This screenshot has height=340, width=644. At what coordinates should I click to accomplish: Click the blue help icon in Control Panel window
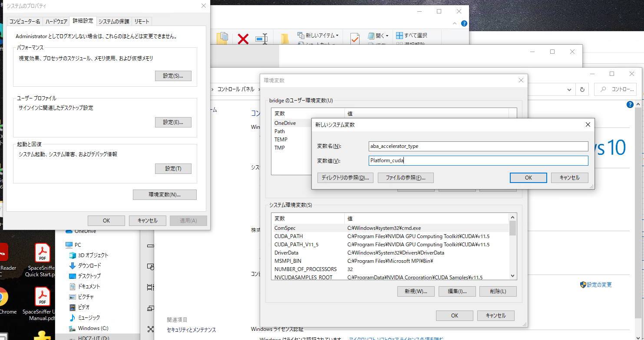(x=630, y=105)
